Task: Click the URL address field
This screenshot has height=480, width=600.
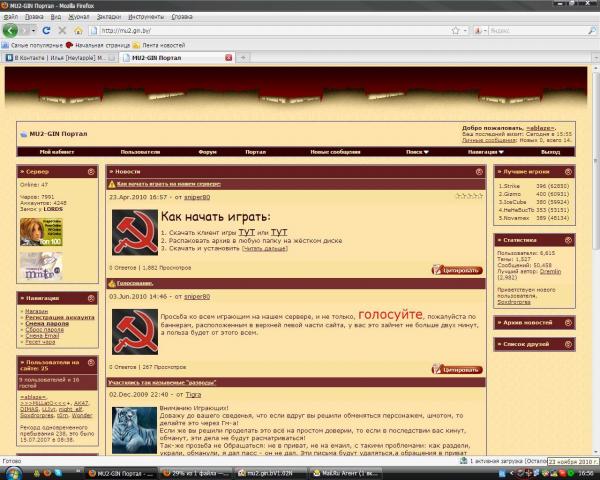Action: [x=268, y=31]
